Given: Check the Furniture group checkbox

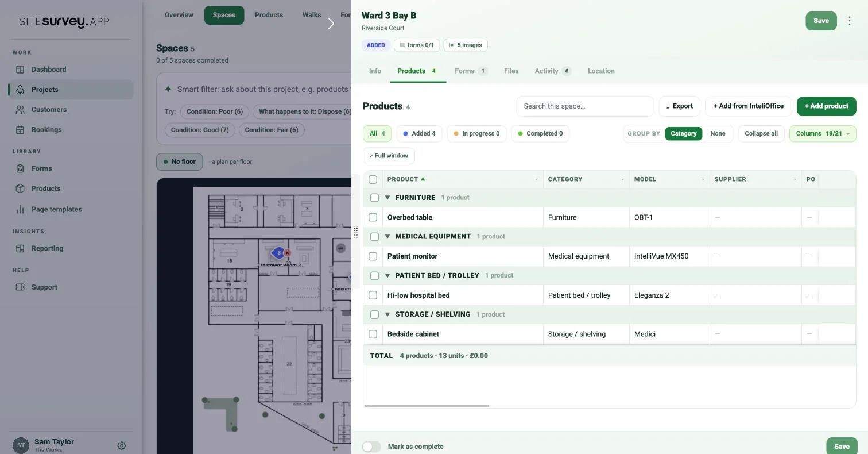Looking at the screenshot, I should [375, 198].
